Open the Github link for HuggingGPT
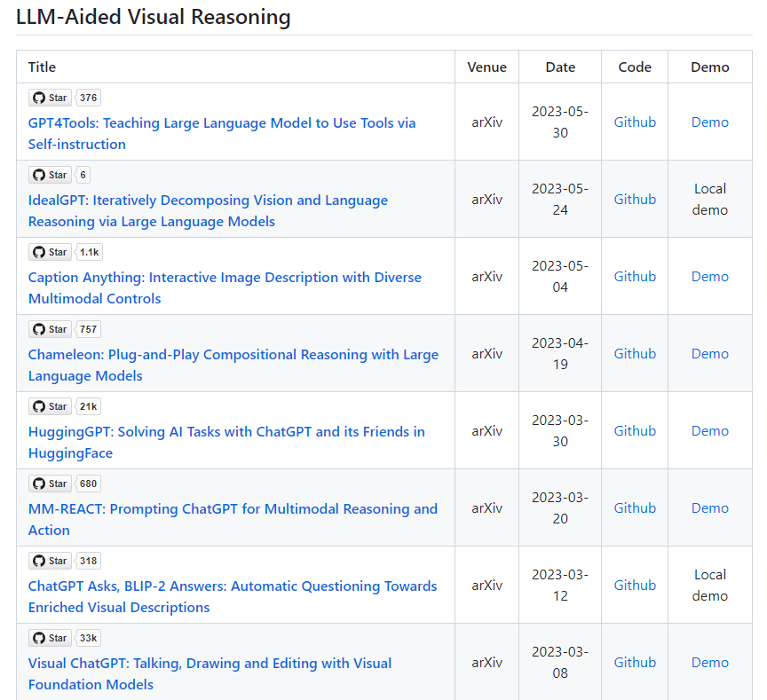767x700 pixels. (x=635, y=431)
